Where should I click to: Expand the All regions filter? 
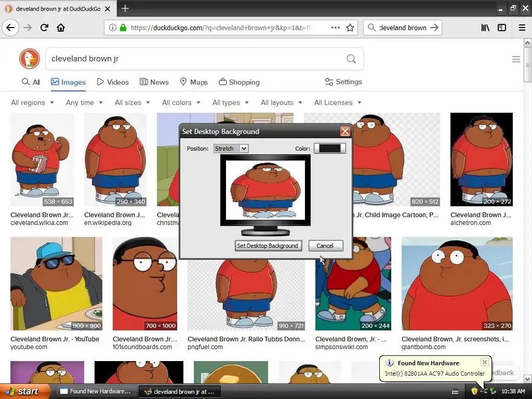point(32,102)
